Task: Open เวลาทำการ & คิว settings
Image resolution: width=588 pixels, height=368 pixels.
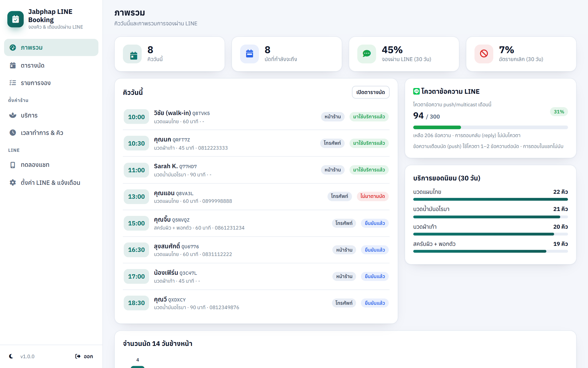Action: (x=51, y=133)
